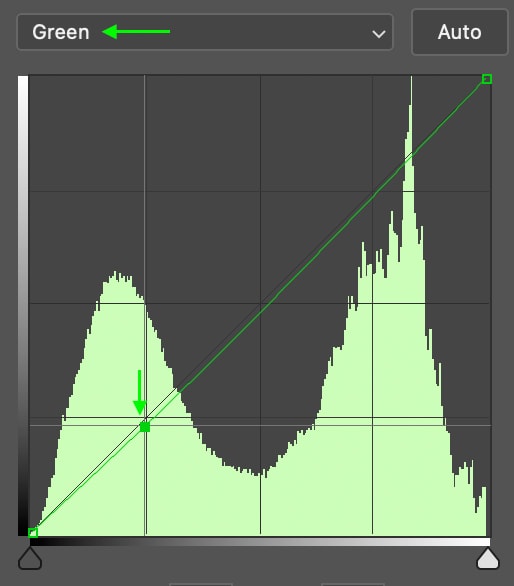The height and width of the screenshot is (586, 514).
Task: Click the vertical gradient bar left of the graph
Action: coord(23,306)
